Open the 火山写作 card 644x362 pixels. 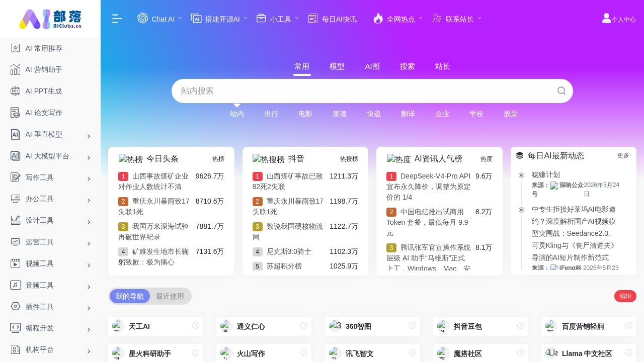pyautogui.click(x=264, y=353)
